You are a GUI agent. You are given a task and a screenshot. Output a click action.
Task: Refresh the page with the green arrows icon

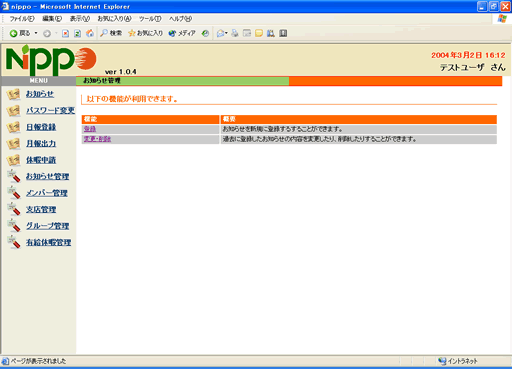coord(77,33)
